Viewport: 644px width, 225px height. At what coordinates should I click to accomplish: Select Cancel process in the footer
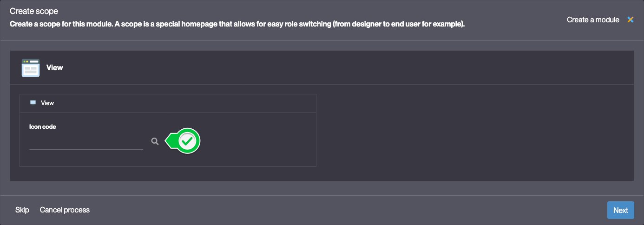coord(65,210)
